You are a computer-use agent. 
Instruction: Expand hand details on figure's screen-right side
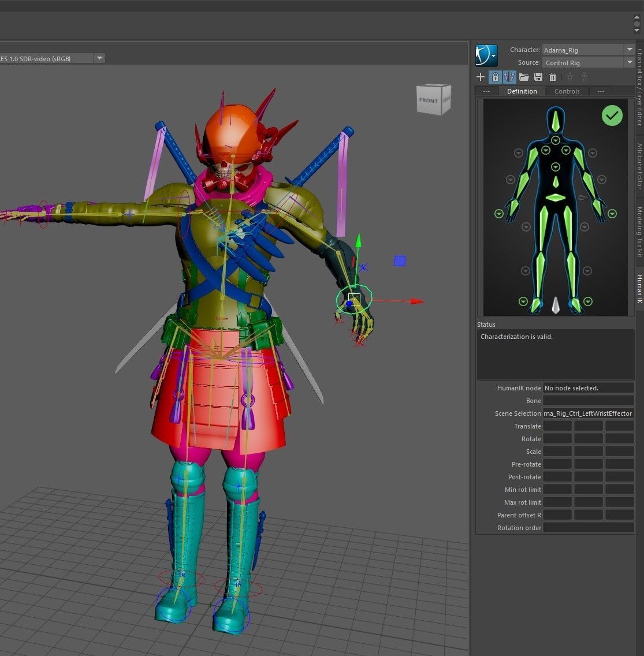(612, 214)
